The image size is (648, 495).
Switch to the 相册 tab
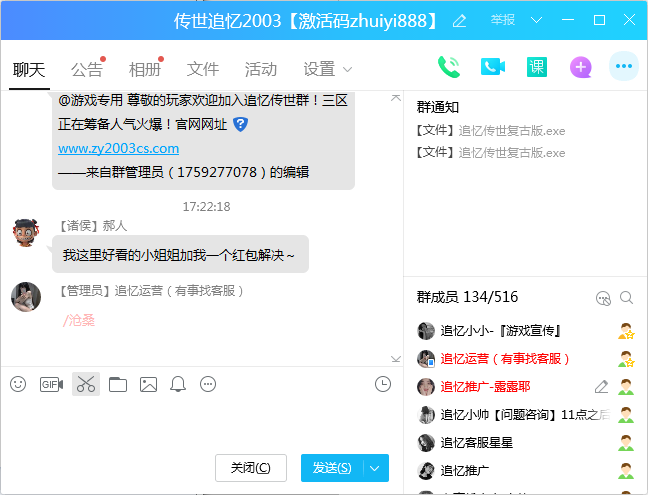point(144,69)
